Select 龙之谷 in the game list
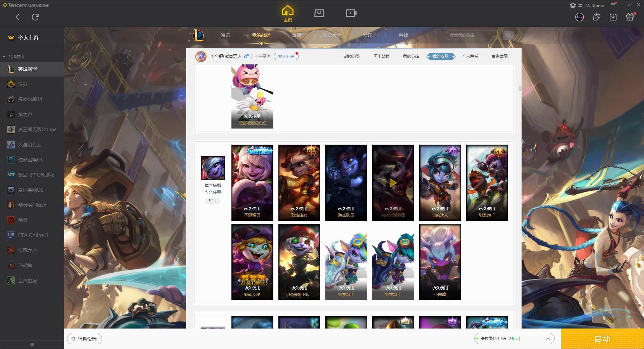644x349 pixels. [x=32, y=114]
